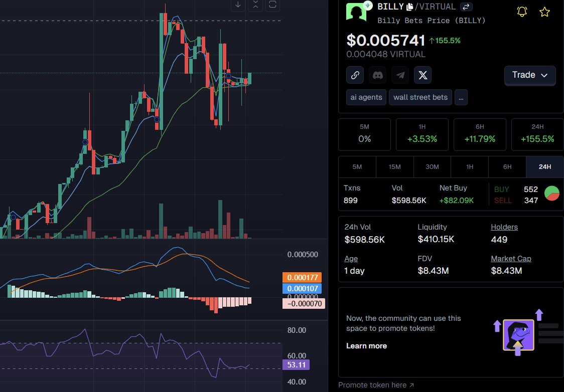The width and height of the screenshot is (564, 392).
Task: Select the 'wall street bets' tag
Action: (x=420, y=97)
